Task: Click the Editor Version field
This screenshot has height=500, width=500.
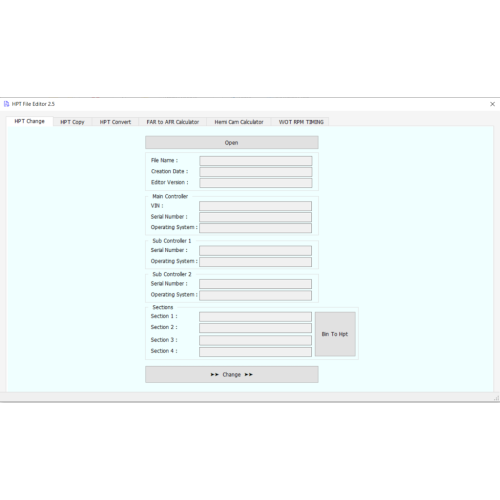Action: click(256, 183)
